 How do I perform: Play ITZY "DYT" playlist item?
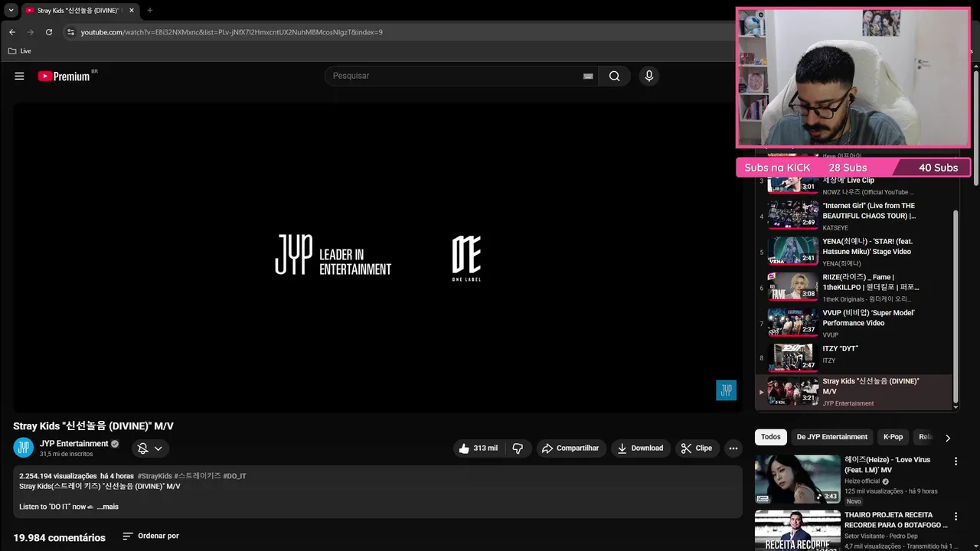(854, 357)
